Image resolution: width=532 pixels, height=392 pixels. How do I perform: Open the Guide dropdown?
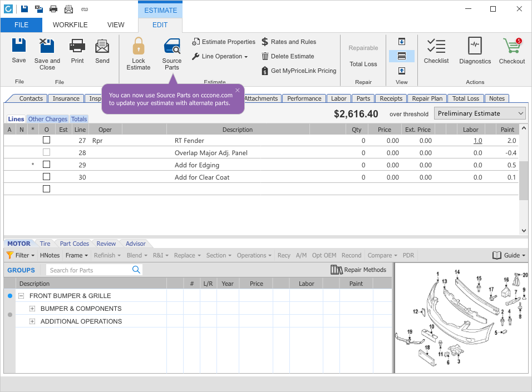(509, 255)
